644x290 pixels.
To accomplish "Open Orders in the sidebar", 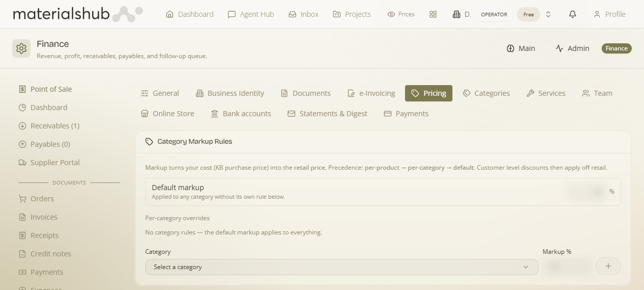I will point(36,199).
